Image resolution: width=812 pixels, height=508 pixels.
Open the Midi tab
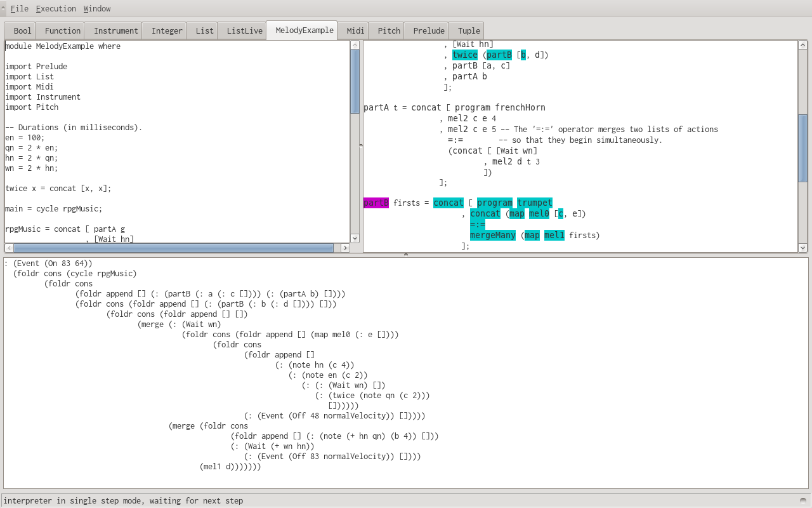[x=355, y=30]
